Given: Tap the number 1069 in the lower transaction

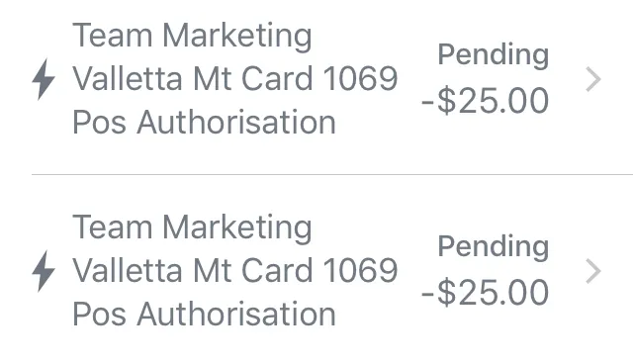Looking at the screenshot, I should click(360, 270).
